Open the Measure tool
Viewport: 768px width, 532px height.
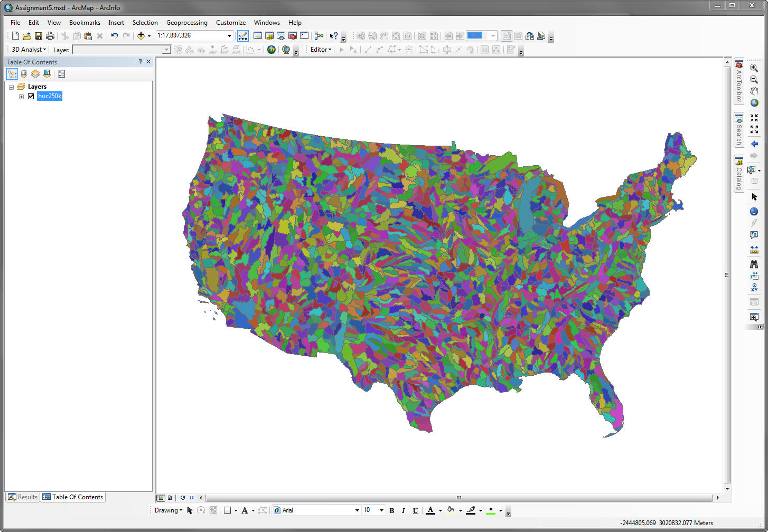click(x=754, y=249)
